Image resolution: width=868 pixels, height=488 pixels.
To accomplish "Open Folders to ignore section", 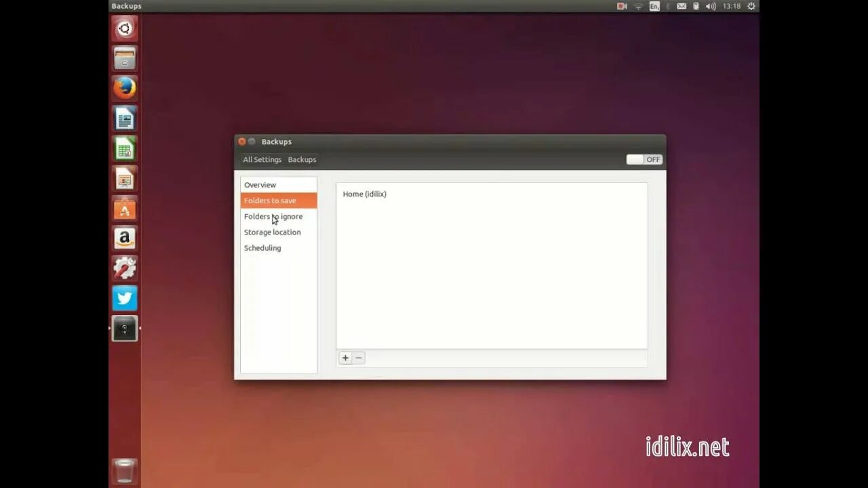I will (x=279, y=216).
